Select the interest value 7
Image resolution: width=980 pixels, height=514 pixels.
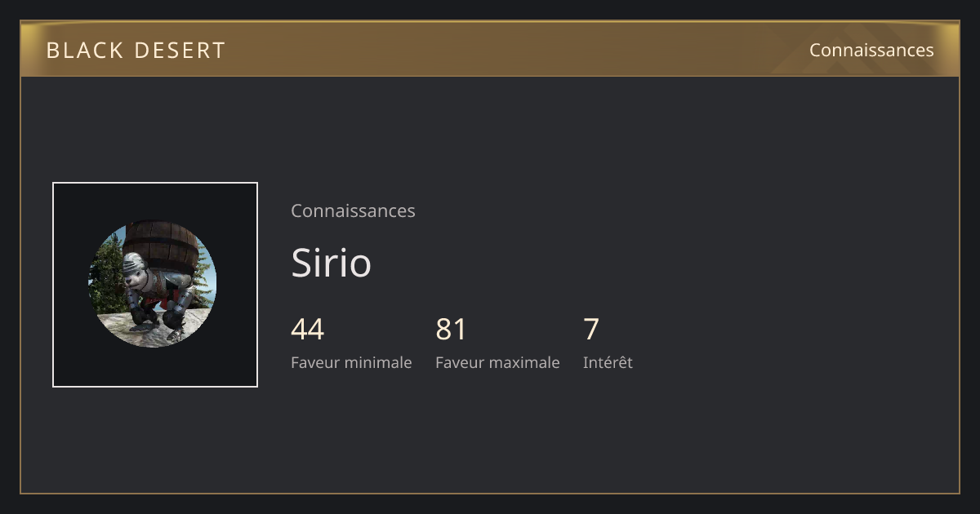pyautogui.click(x=591, y=330)
